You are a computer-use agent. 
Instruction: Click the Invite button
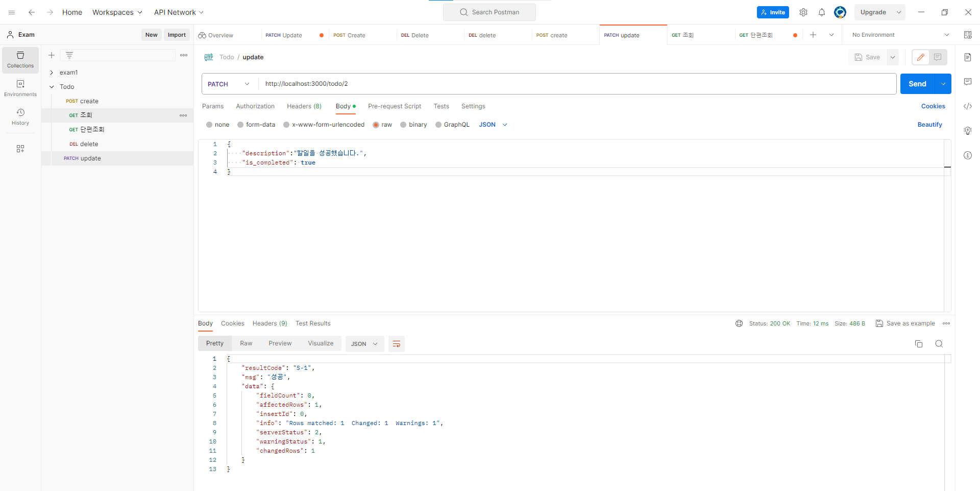tap(773, 12)
